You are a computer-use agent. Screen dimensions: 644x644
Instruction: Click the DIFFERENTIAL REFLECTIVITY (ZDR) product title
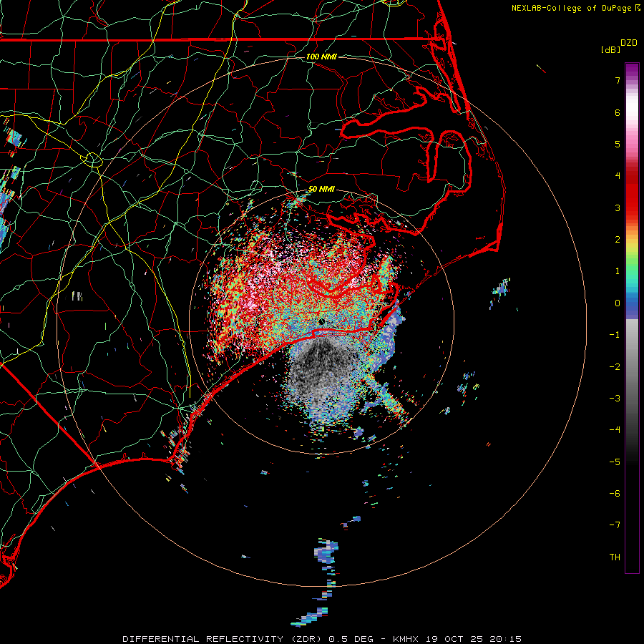(223, 639)
